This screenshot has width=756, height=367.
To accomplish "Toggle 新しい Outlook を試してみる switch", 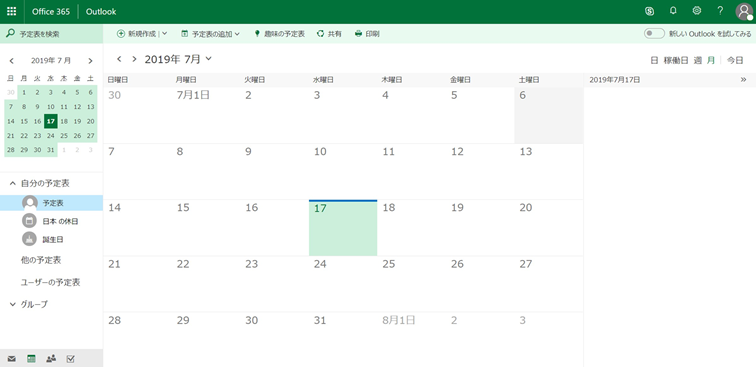I will point(654,34).
